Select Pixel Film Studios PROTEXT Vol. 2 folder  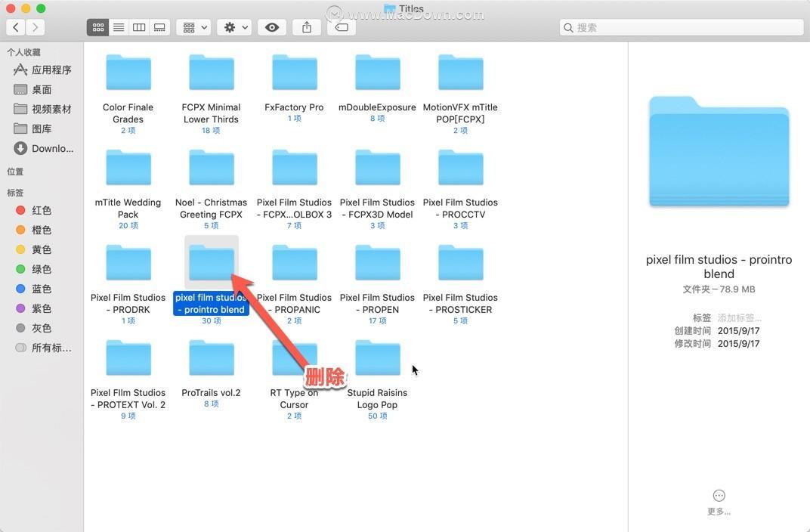(x=128, y=358)
